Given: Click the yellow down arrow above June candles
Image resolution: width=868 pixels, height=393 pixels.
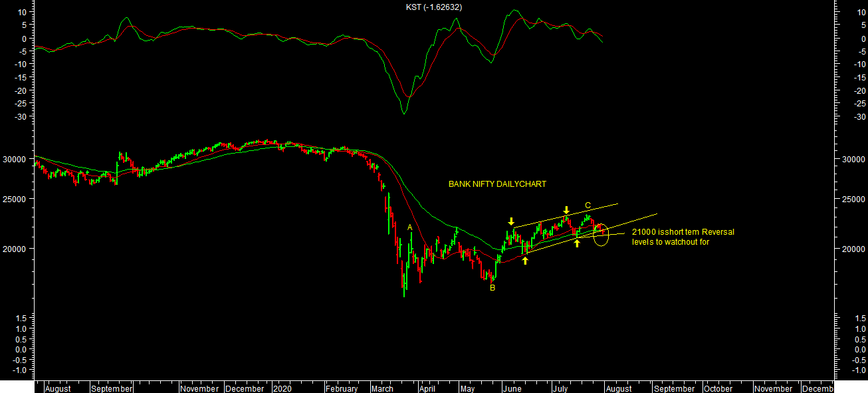Looking at the screenshot, I should point(510,221).
